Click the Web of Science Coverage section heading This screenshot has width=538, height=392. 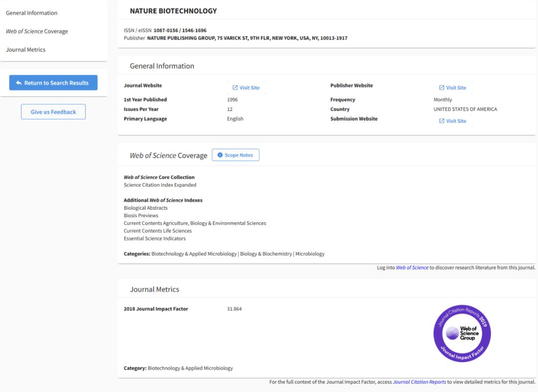(x=168, y=156)
